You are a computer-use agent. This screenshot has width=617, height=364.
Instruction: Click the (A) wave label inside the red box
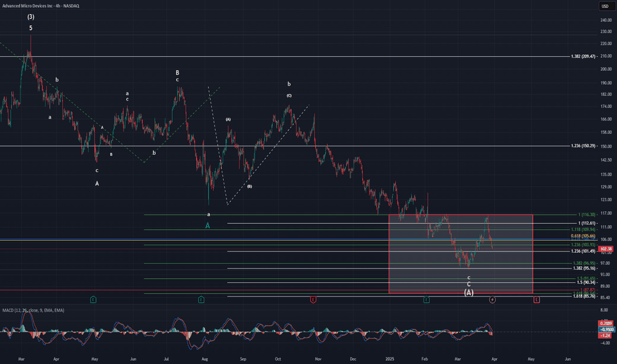tap(469, 293)
